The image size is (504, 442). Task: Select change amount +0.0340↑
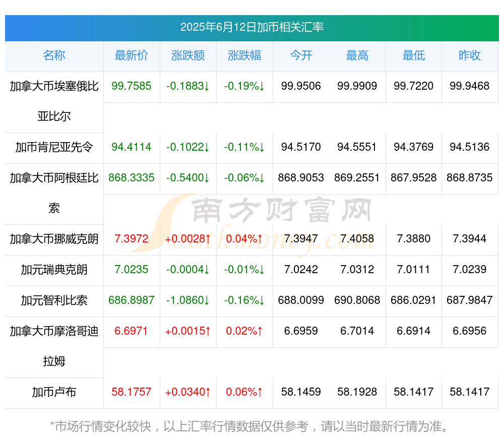(x=188, y=392)
